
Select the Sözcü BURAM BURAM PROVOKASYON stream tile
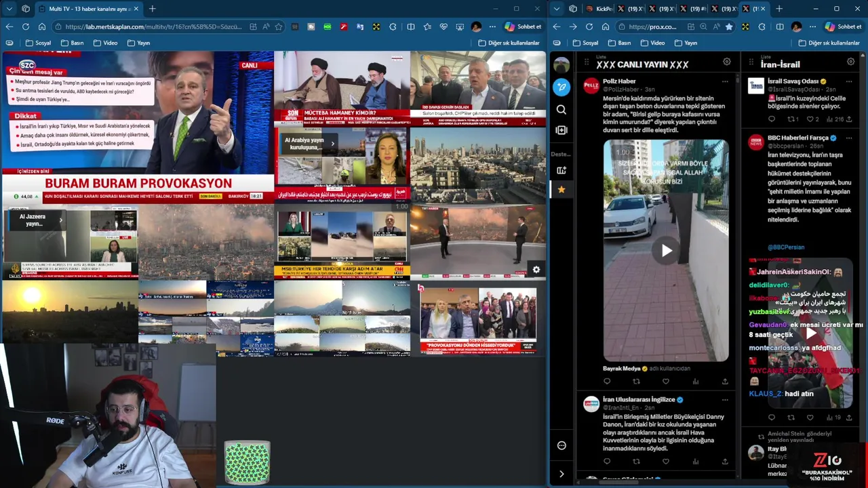(x=138, y=127)
